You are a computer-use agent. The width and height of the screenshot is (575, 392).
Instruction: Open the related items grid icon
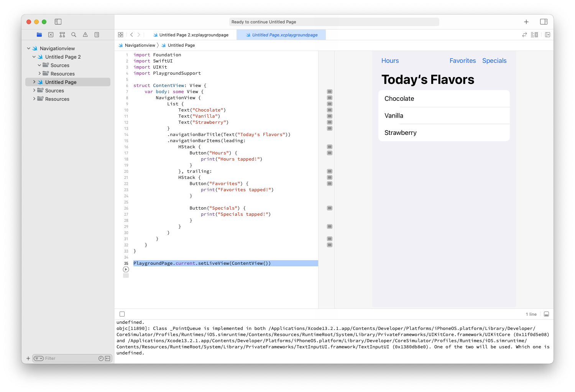click(x=120, y=35)
